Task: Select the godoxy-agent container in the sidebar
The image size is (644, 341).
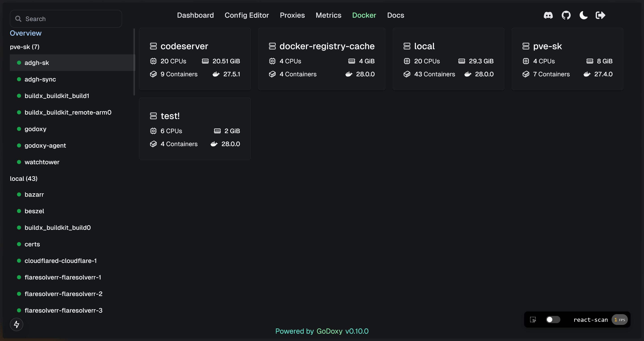Action: click(45, 145)
